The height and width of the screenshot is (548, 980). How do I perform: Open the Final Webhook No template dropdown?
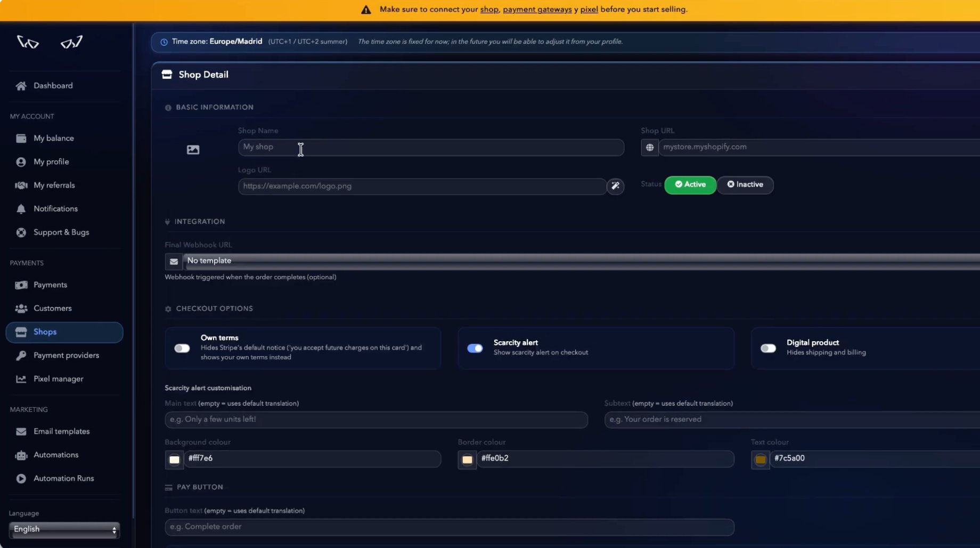coord(581,261)
